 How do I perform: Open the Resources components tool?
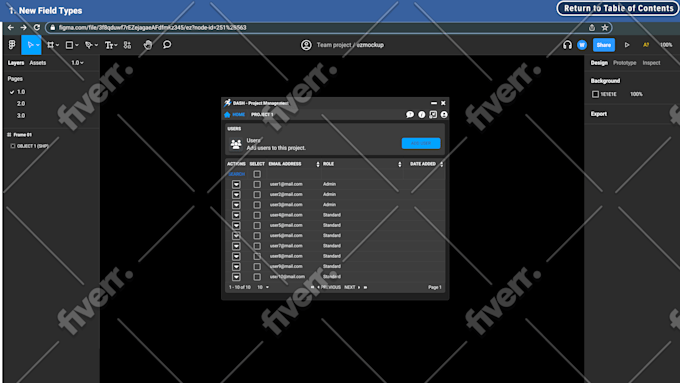[127, 45]
